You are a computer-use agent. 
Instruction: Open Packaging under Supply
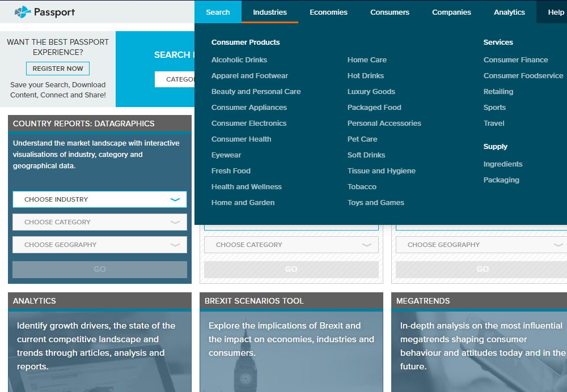(x=501, y=180)
